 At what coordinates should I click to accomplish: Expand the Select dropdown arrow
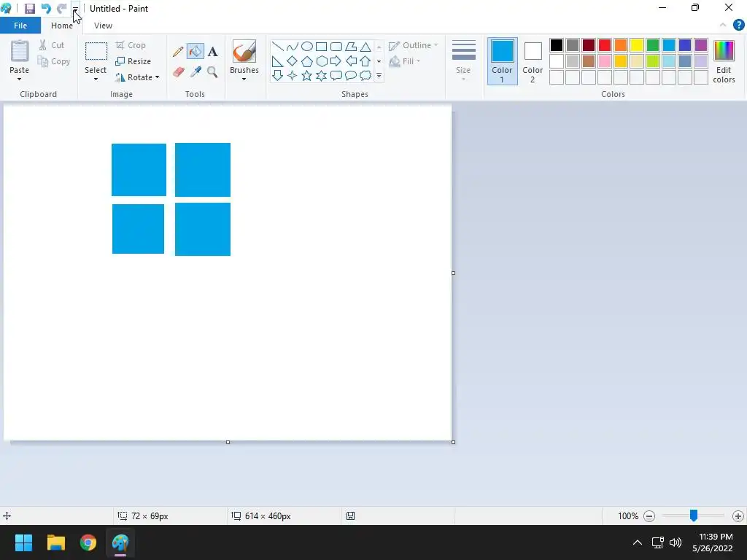click(96, 79)
